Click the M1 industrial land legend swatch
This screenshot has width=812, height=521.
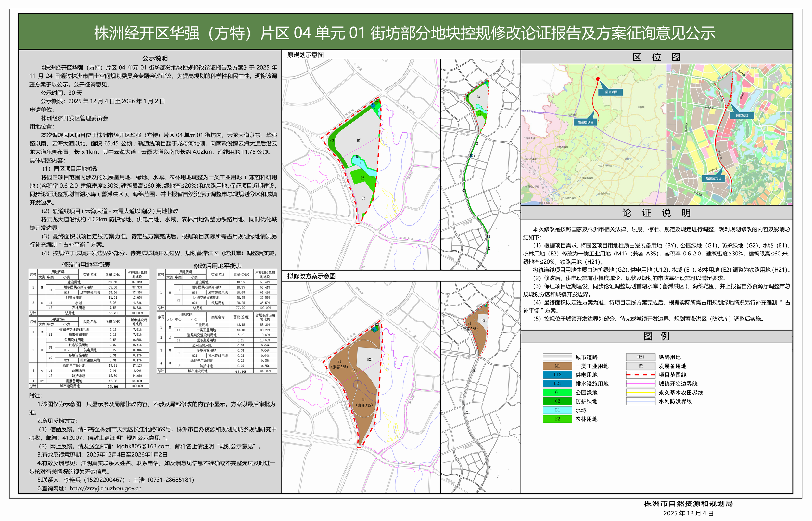tap(557, 366)
